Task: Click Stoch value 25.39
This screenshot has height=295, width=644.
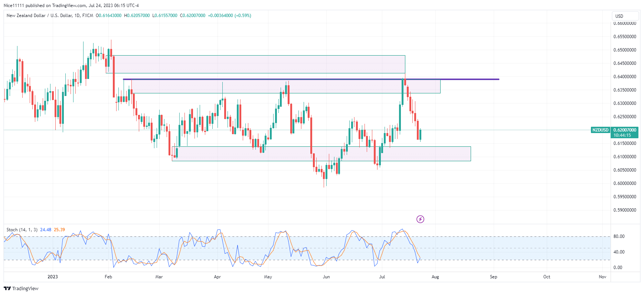Action: [x=59, y=230]
